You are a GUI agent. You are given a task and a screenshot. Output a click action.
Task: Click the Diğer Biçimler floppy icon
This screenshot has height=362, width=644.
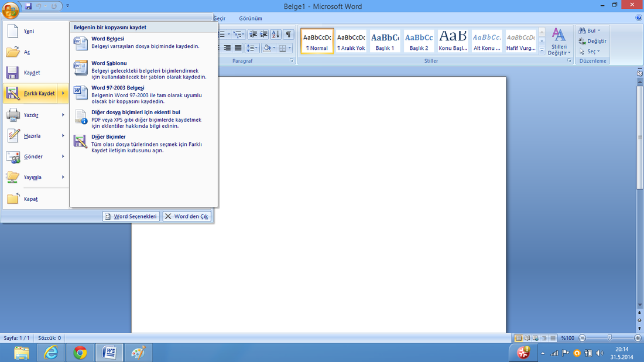(81, 141)
